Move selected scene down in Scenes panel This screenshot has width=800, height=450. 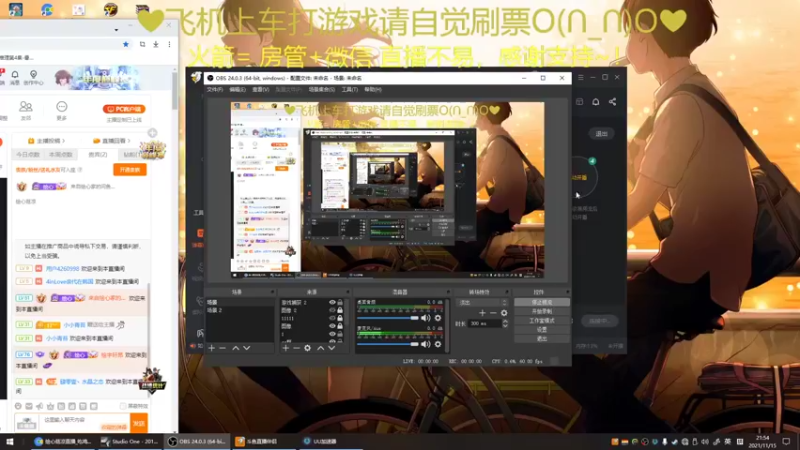[247, 348]
